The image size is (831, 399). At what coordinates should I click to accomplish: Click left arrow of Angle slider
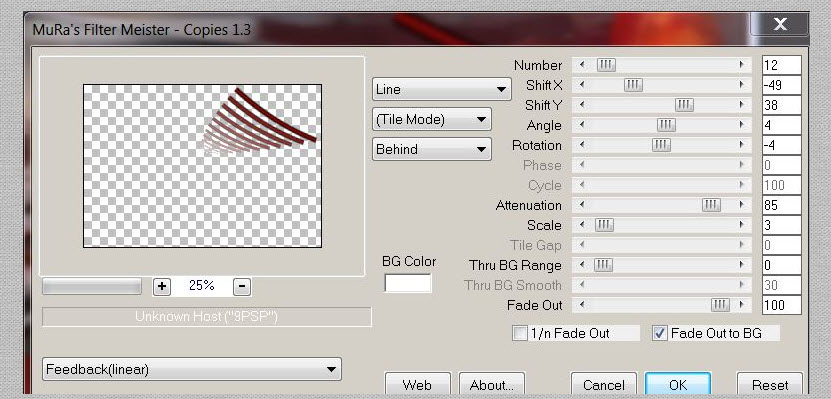tap(582, 125)
